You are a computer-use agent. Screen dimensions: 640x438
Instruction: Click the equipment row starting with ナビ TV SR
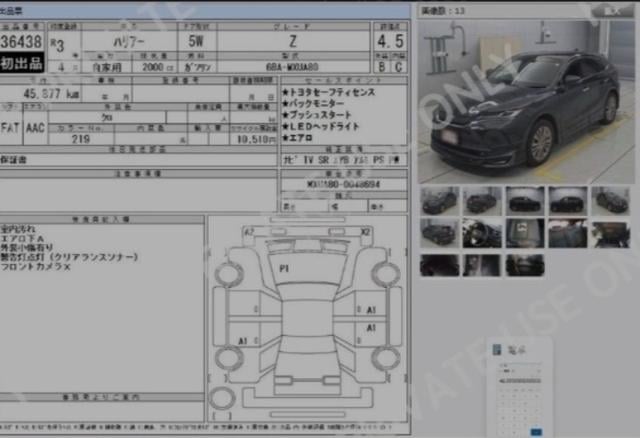tap(341, 160)
